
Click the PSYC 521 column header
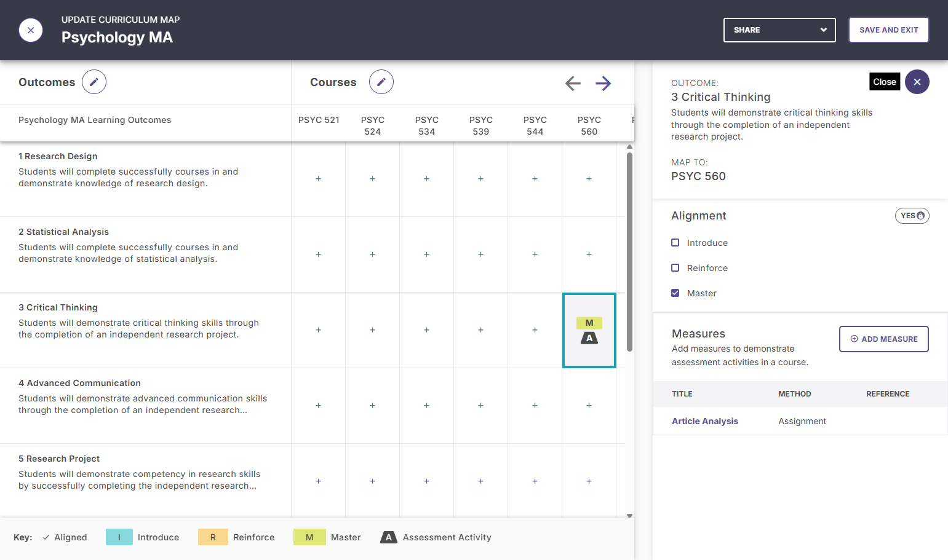click(x=319, y=120)
